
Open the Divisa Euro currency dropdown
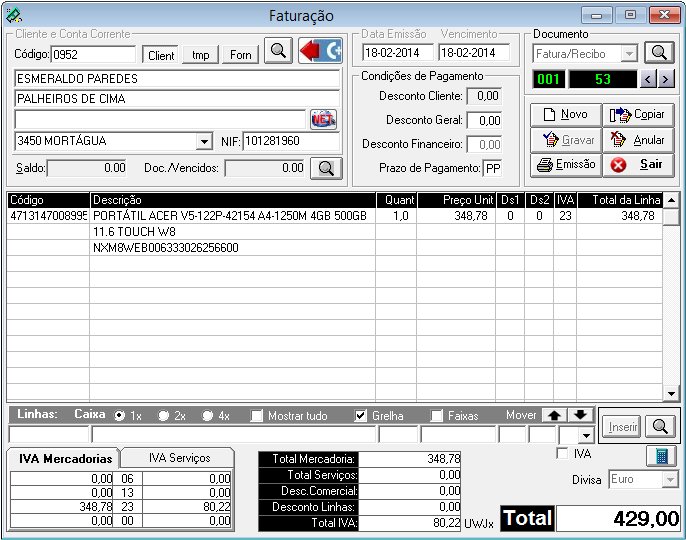(x=670, y=480)
